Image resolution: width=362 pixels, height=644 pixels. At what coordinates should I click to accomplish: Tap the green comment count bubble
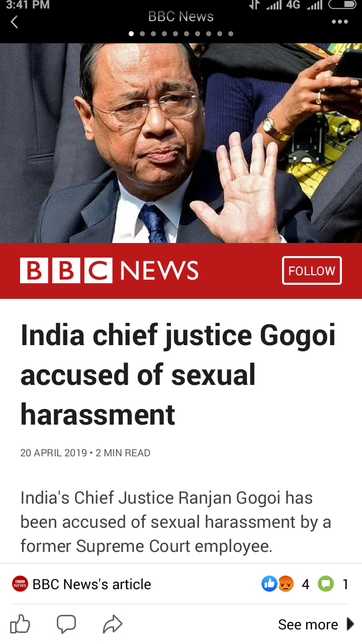[x=326, y=584]
